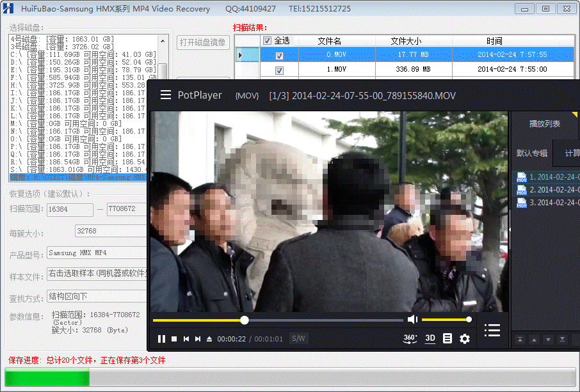Toggle the 全选 select-all checkbox
Screen dimensions: 580x392
click(267, 41)
